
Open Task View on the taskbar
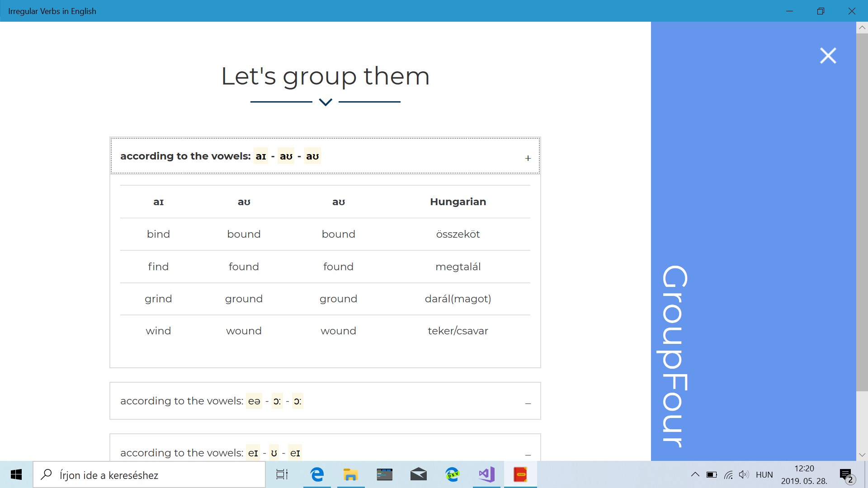(x=282, y=474)
